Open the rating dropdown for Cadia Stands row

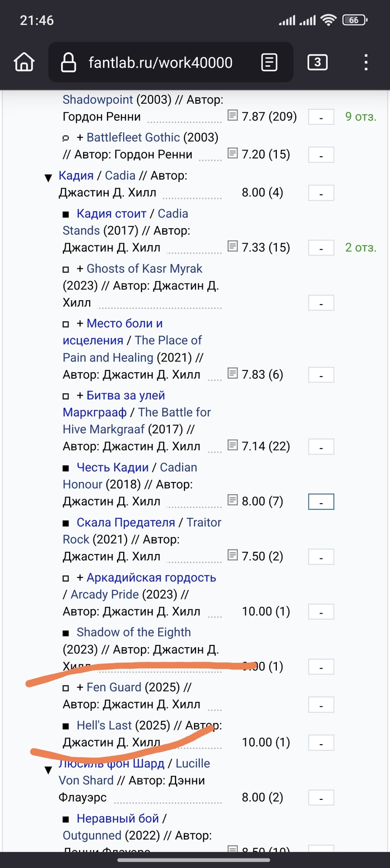pos(321,248)
